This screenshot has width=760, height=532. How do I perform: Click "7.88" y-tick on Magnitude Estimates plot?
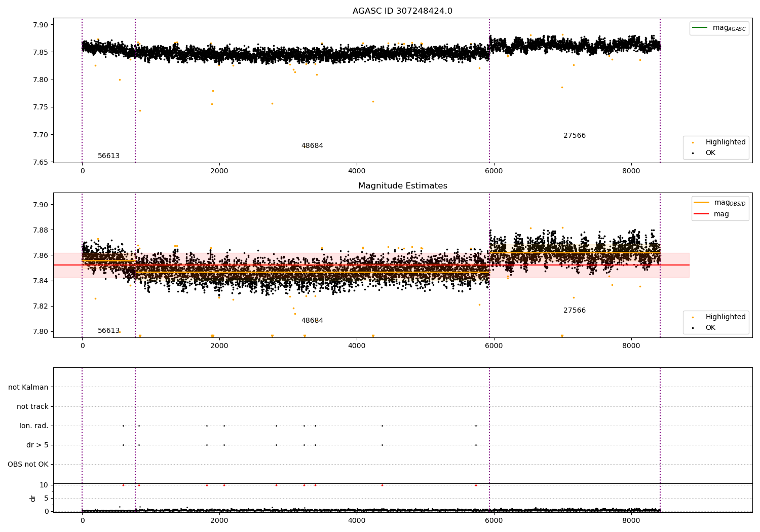(x=41, y=231)
